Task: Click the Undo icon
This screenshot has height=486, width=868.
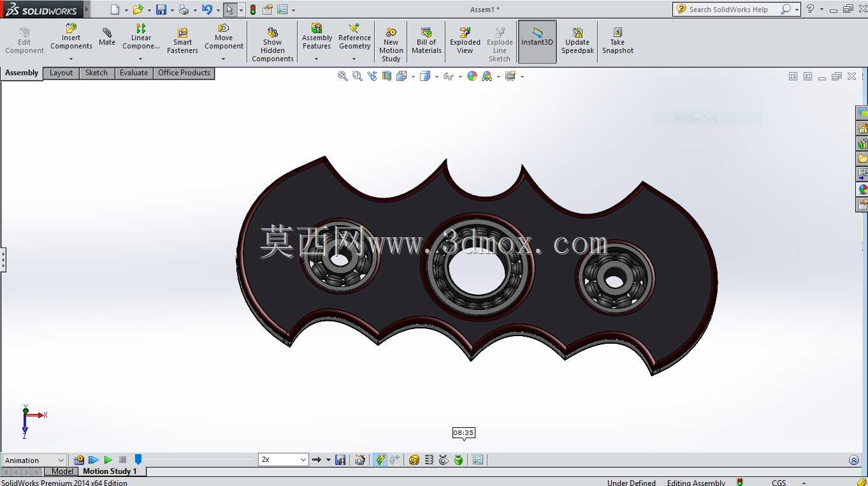Action: [x=206, y=10]
